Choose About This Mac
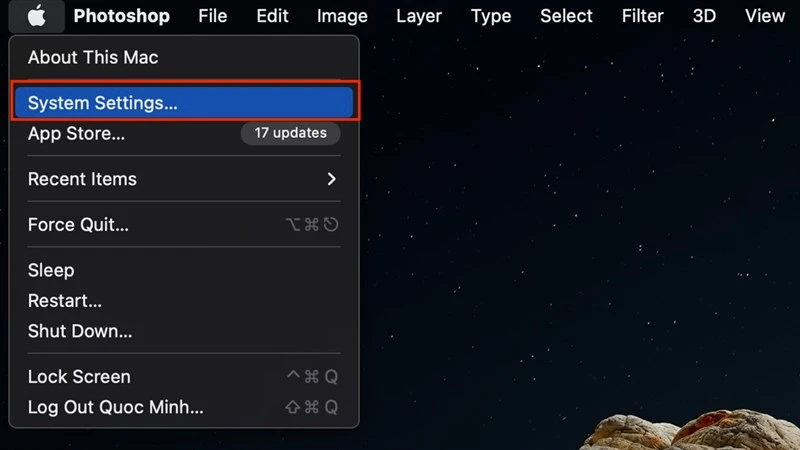Viewport: 800px width, 450px height. coord(184,57)
